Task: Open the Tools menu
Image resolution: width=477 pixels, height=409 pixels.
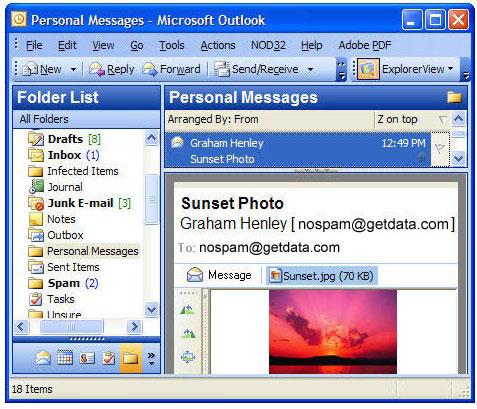Action: pyautogui.click(x=172, y=45)
